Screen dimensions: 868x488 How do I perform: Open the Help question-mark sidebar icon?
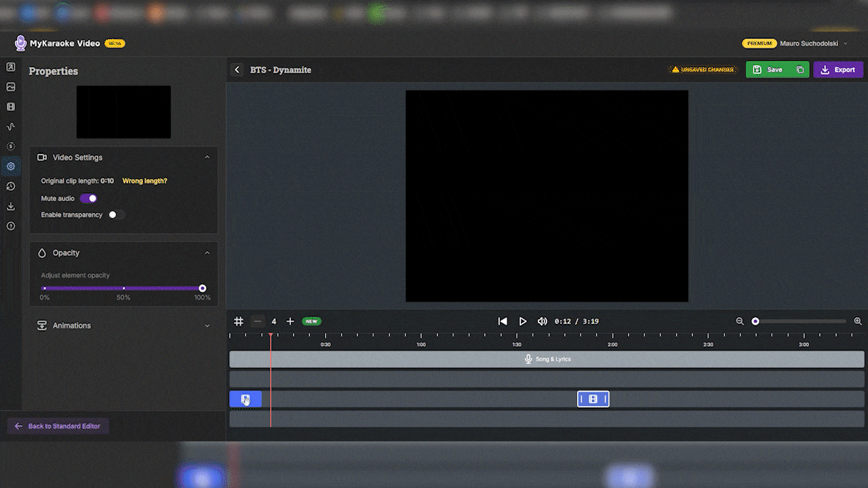tap(11, 226)
